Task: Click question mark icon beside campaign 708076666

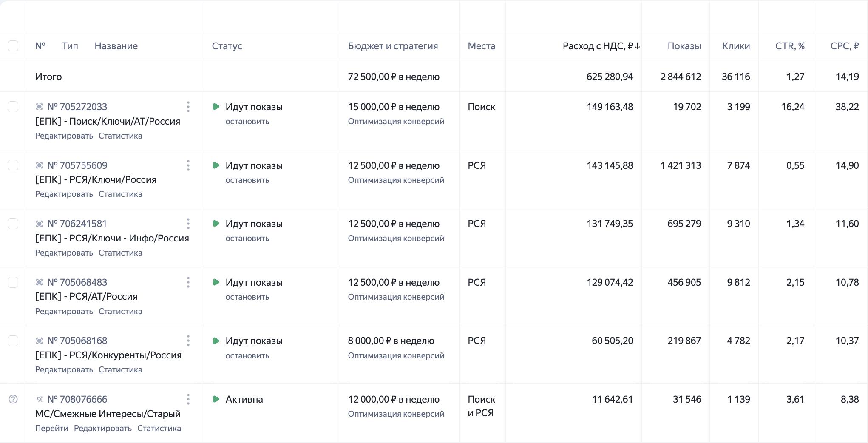Action: (13, 399)
